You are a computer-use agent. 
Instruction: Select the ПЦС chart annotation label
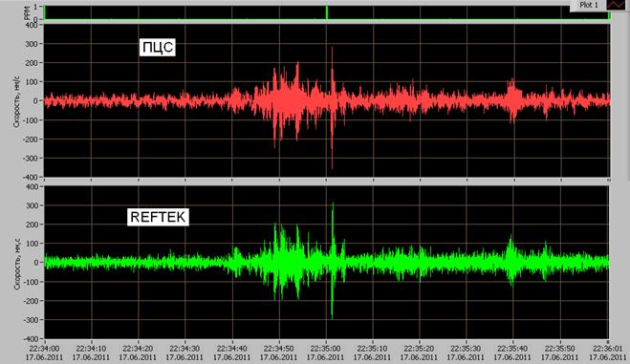pyautogui.click(x=158, y=48)
